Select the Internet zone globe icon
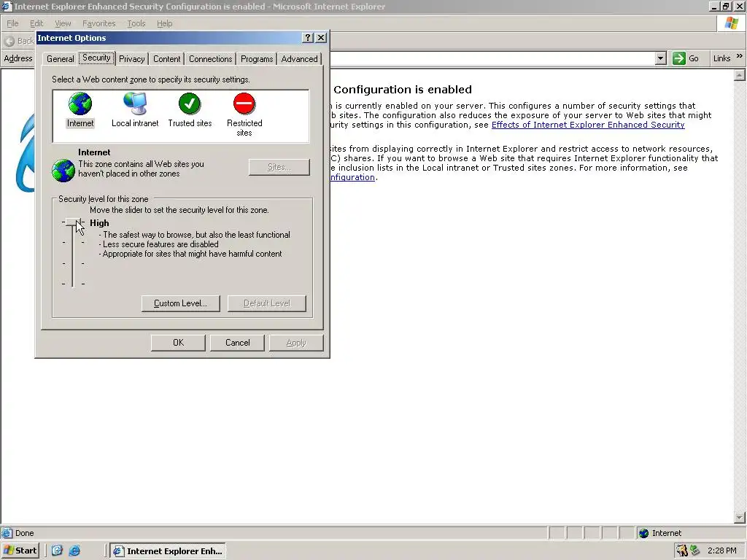 (80, 104)
